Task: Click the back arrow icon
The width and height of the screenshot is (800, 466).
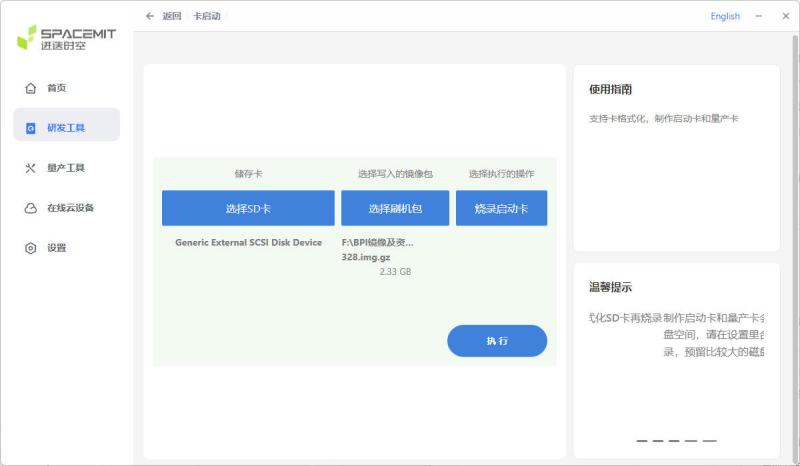Action: tap(149, 16)
